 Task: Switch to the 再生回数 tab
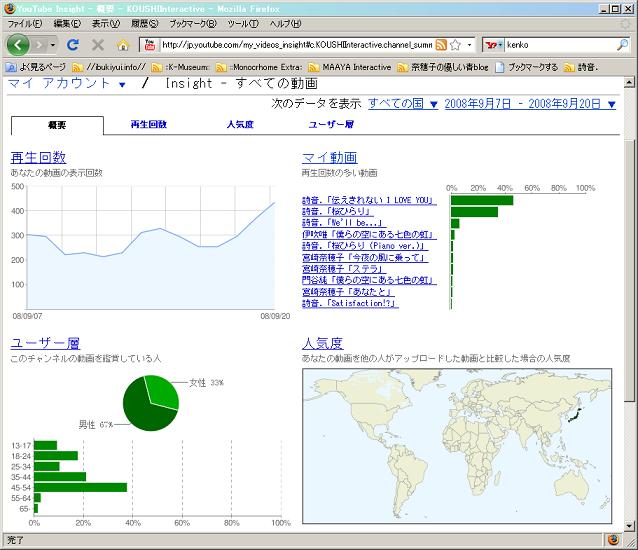tap(149, 124)
